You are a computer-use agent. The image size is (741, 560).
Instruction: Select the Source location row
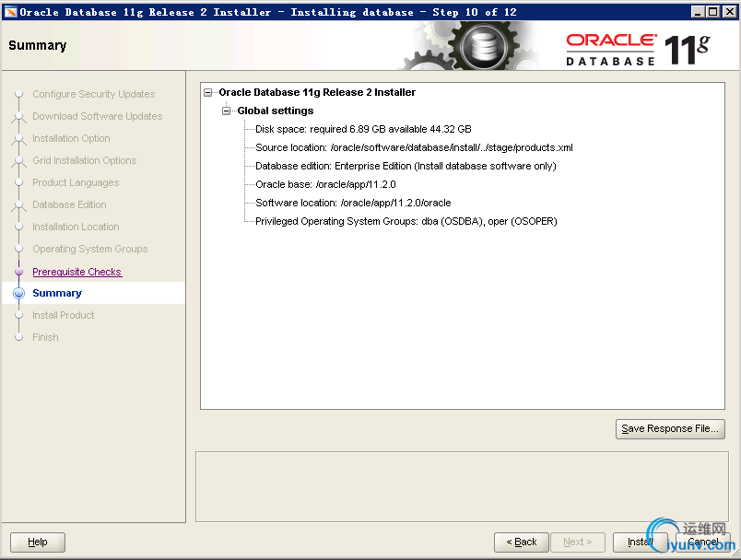click(414, 147)
